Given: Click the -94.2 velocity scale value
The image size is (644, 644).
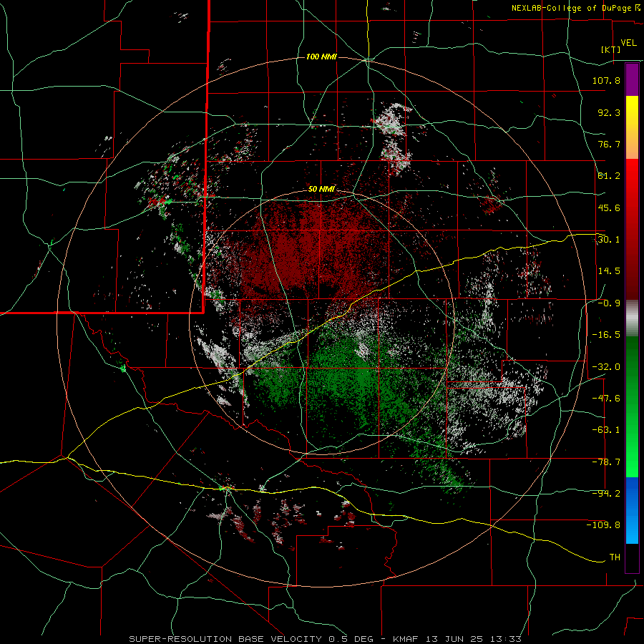Looking at the screenshot, I should 606,494.
